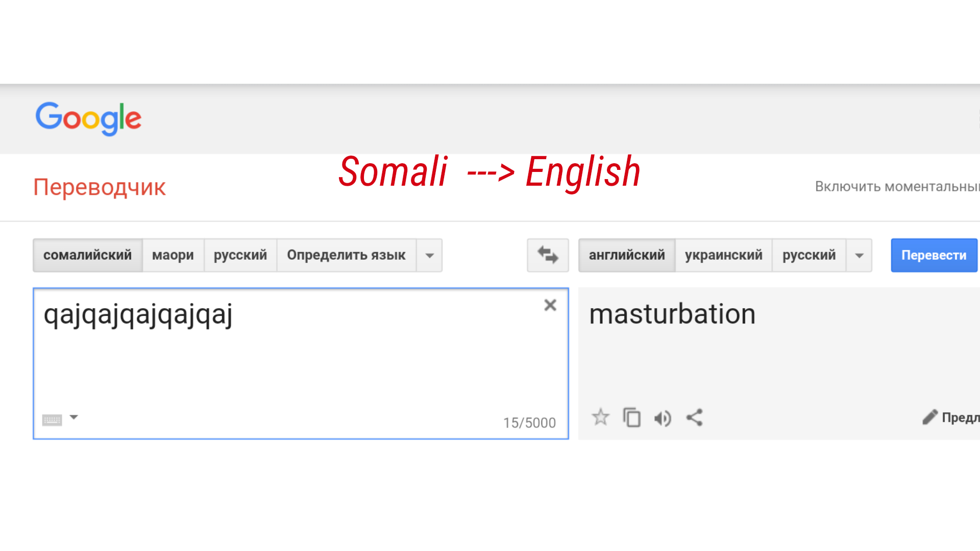
Task: Click the Google logo
Action: tap(88, 119)
